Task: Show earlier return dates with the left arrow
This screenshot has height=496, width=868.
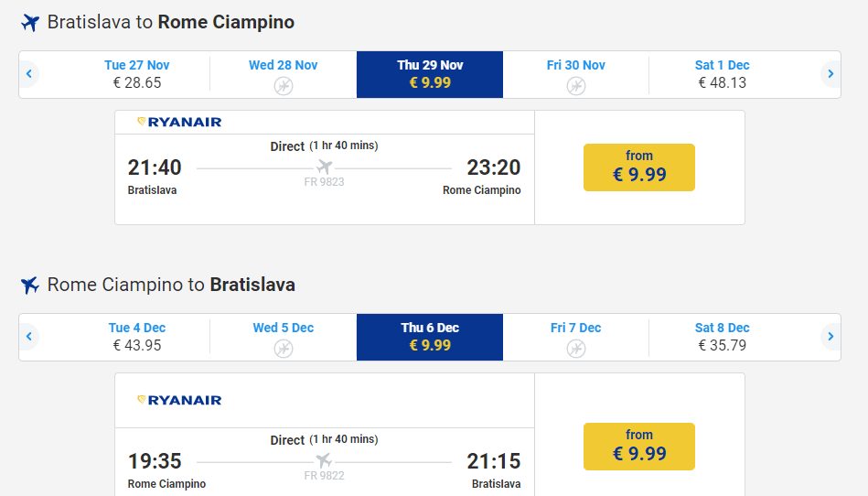Action: [x=29, y=337]
